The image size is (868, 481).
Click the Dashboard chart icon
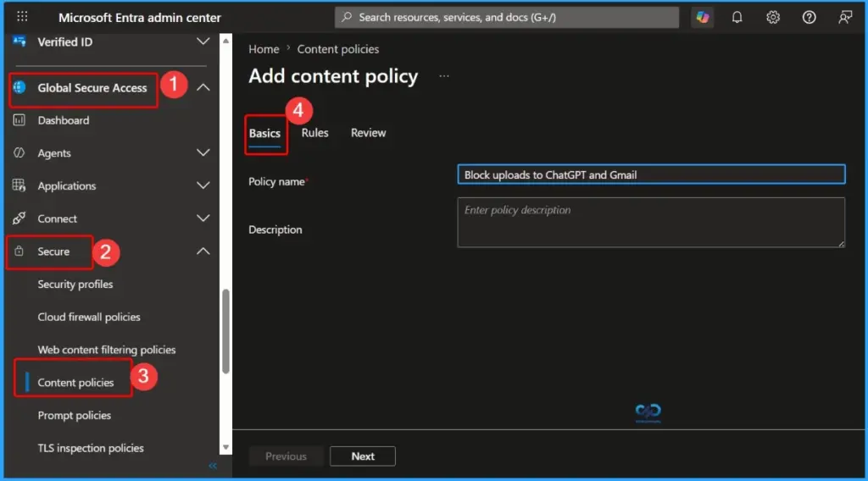19,120
